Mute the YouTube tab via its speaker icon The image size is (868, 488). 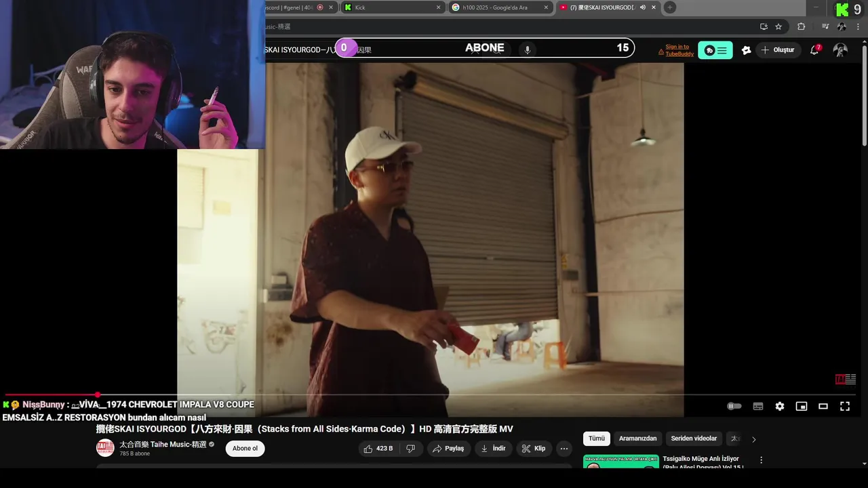[x=642, y=7]
